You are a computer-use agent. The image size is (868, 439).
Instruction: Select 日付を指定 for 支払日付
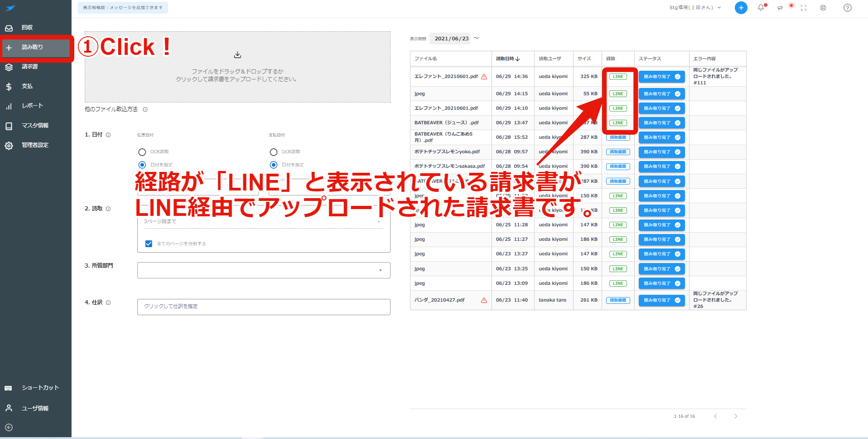(274, 165)
